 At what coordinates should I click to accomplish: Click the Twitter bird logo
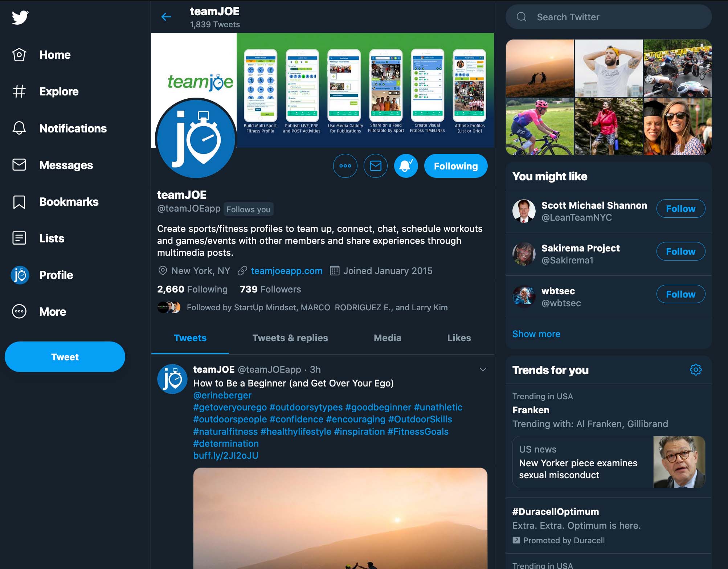(x=20, y=17)
